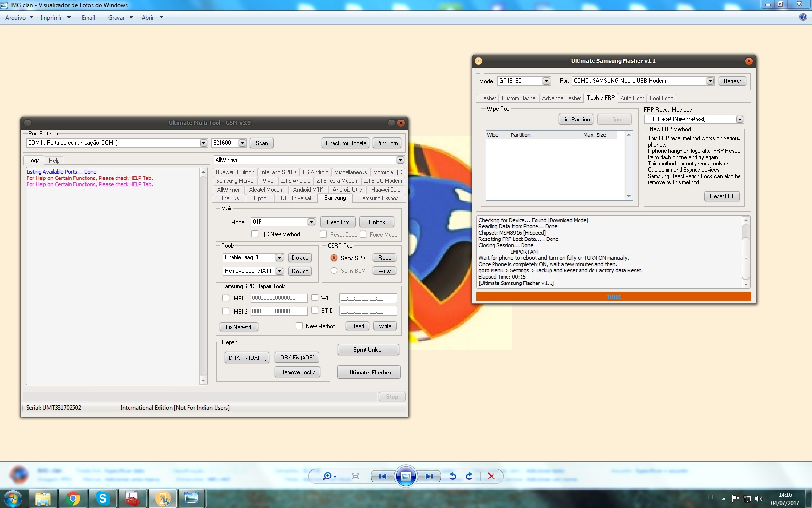Viewport: 812px width, 508px height.
Task: Select the Sams BCM radio button
Action: [334, 270]
